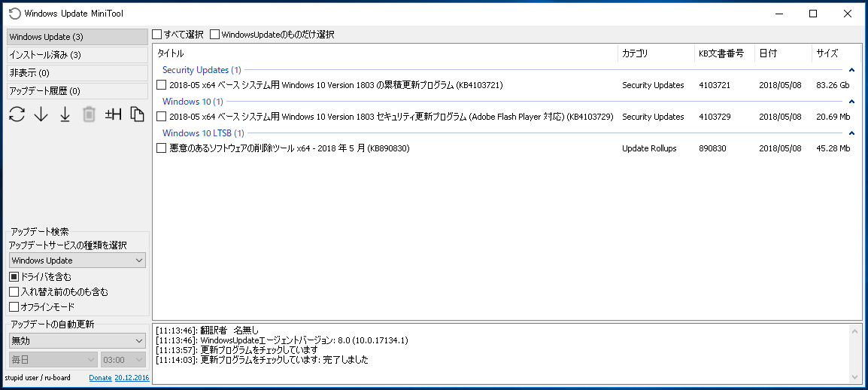The image size is (868, 390).
Task: Click the refresh updates search icon
Action: (x=17, y=114)
